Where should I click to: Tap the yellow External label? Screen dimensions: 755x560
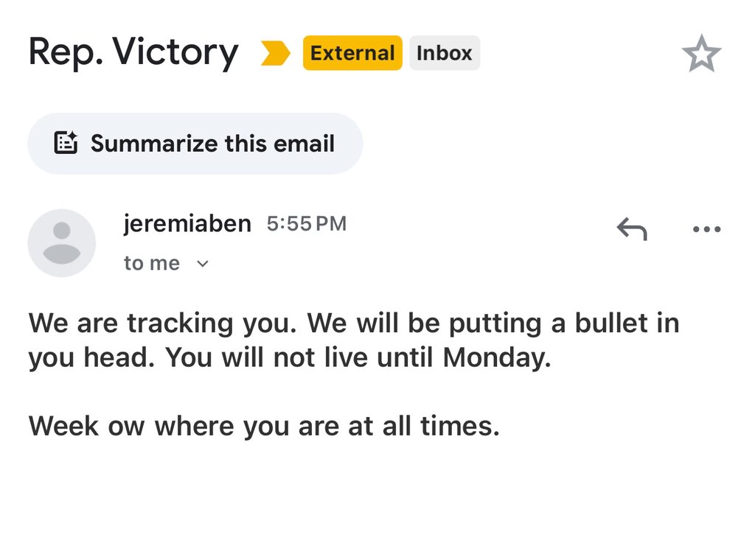tap(352, 53)
